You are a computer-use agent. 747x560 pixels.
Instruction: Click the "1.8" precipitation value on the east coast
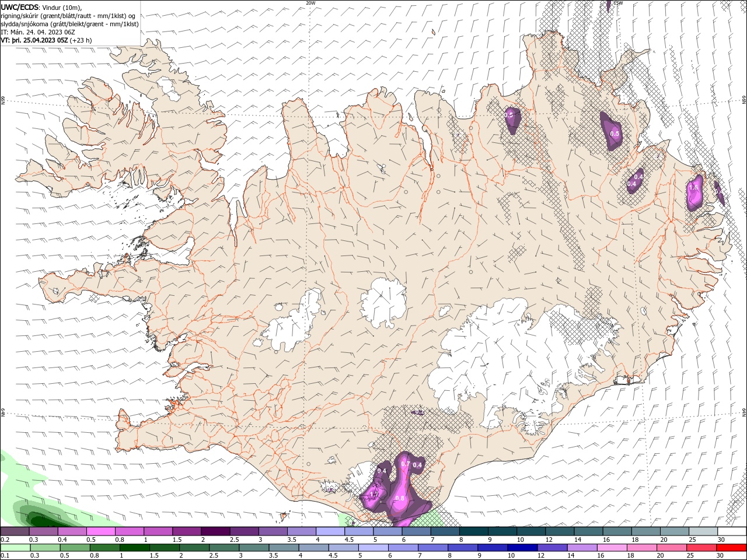694,188
